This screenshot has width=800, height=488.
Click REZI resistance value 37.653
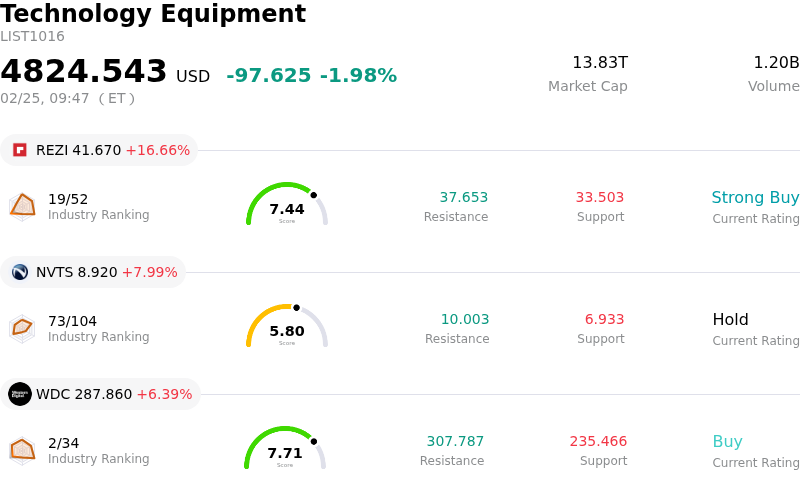[x=463, y=198]
